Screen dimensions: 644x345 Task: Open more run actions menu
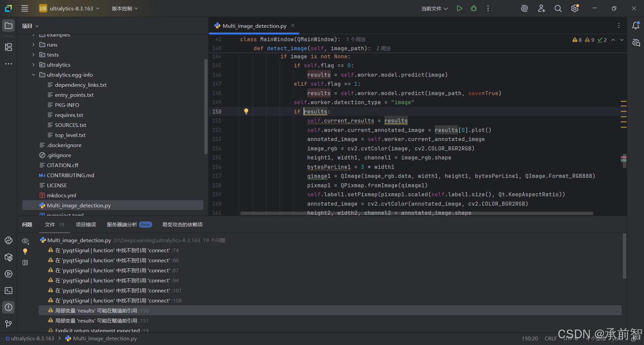pos(488,8)
